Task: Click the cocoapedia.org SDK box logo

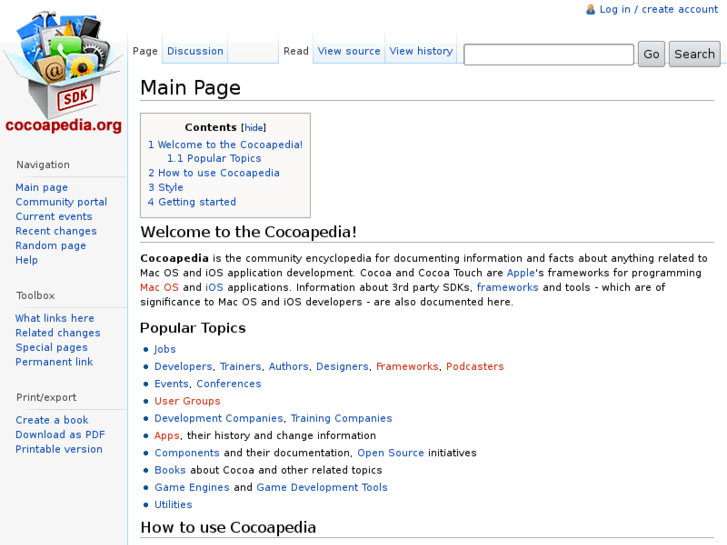Action: (x=64, y=72)
